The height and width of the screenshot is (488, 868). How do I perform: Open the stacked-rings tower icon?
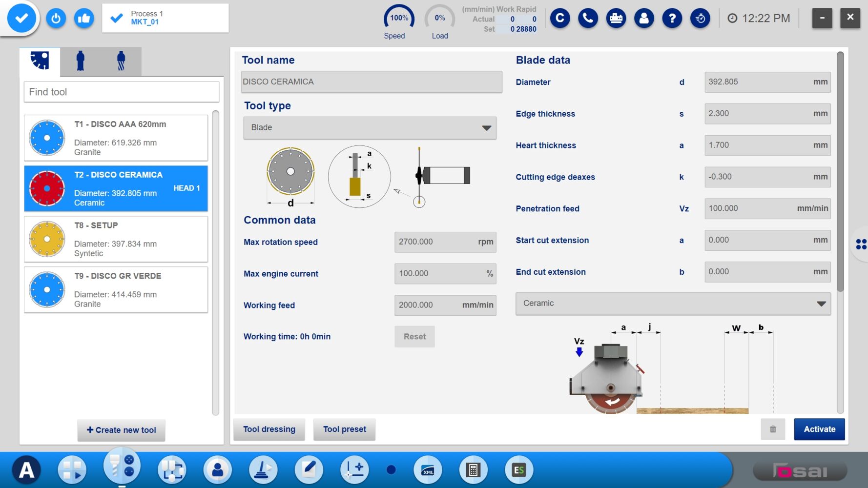[263, 470]
